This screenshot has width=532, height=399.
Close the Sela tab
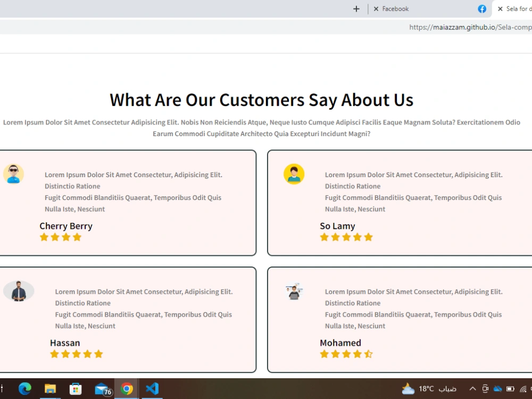pyautogui.click(x=500, y=9)
